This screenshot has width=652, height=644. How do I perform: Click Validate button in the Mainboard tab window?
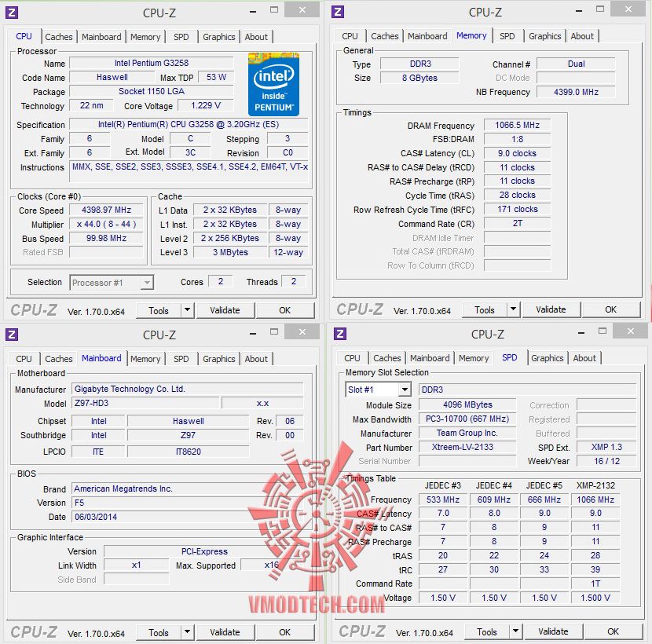tap(225, 632)
